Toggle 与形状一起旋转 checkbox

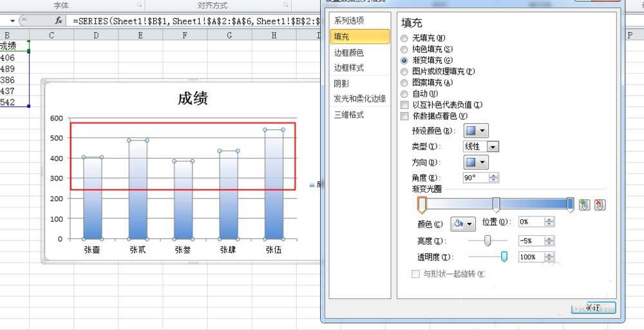point(415,274)
